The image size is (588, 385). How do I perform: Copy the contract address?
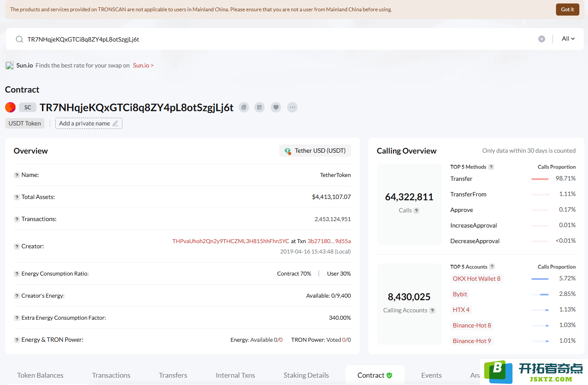244,107
